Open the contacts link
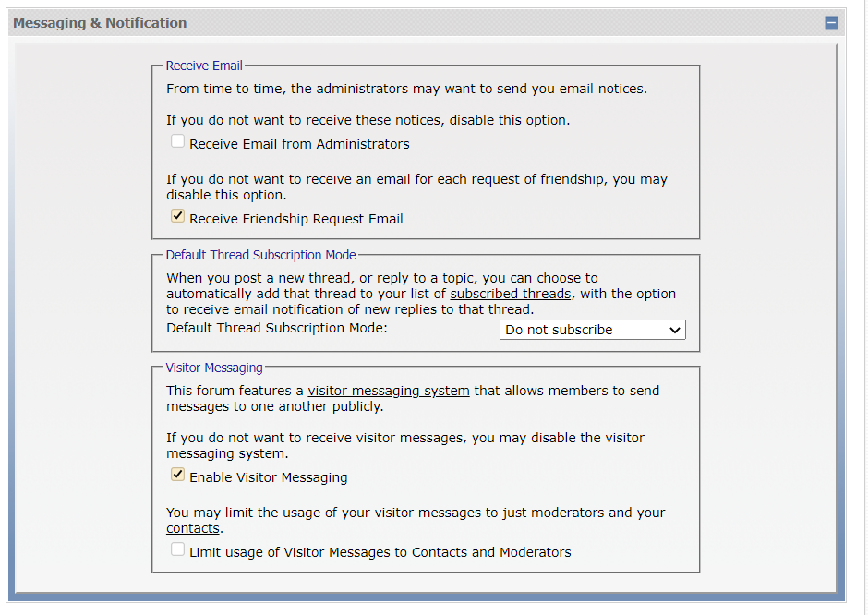The height and width of the screenshot is (615, 868). 193,528
